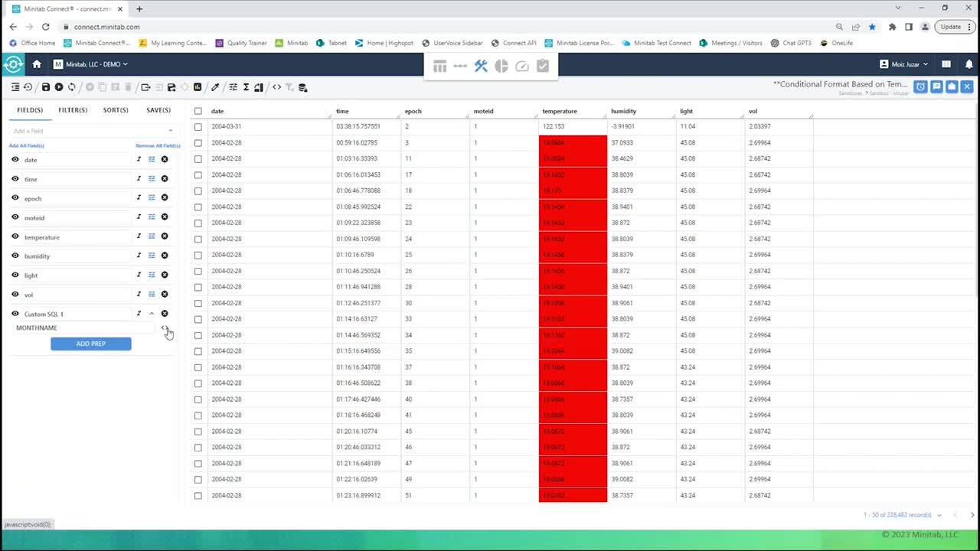Switch to the SORT(S) tab
The image size is (980, 551).
(x=115, y=109)
